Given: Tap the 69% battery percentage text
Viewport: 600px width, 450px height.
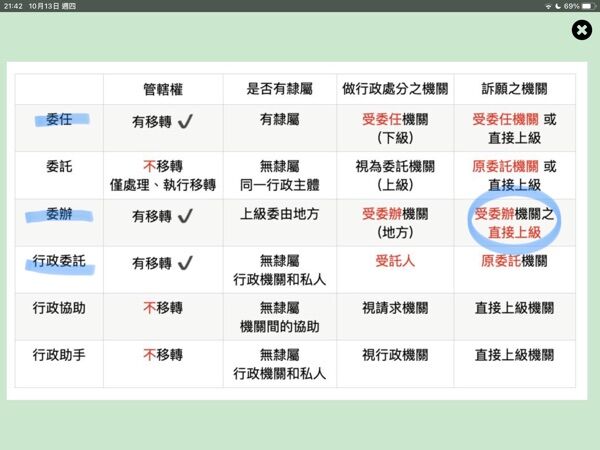Looking at the screenshot, I should (x=568, y=6).
